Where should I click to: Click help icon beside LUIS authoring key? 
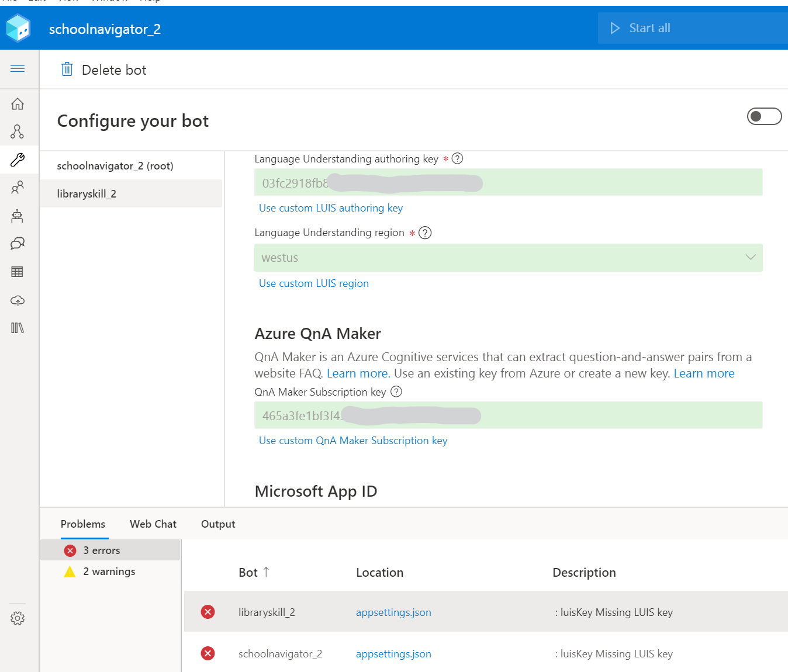click(458, 158)
